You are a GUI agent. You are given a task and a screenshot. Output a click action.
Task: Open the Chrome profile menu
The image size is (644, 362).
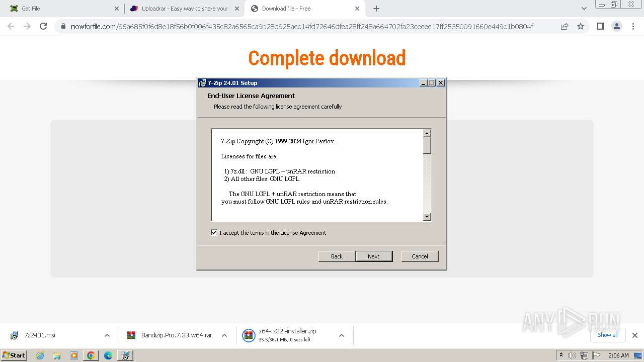point(617,26)
